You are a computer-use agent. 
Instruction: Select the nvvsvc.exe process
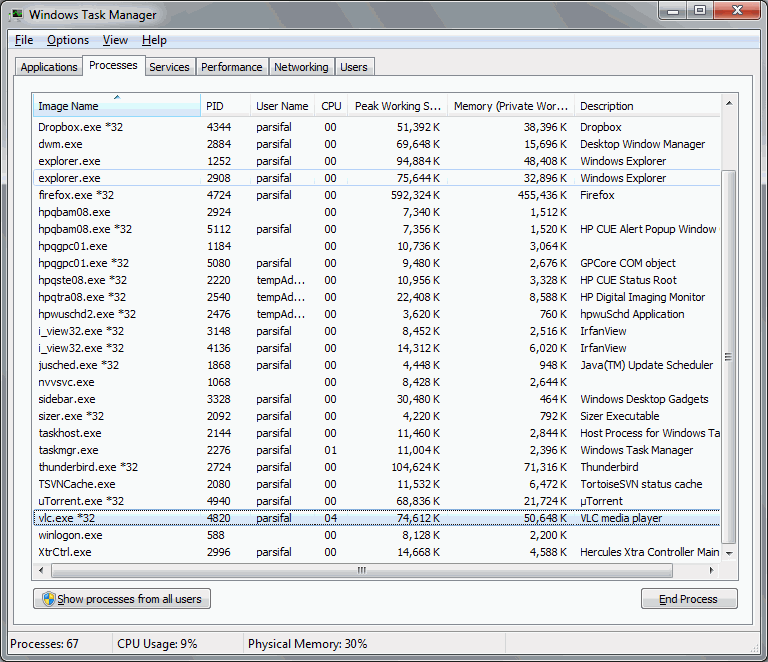(377, 382)
